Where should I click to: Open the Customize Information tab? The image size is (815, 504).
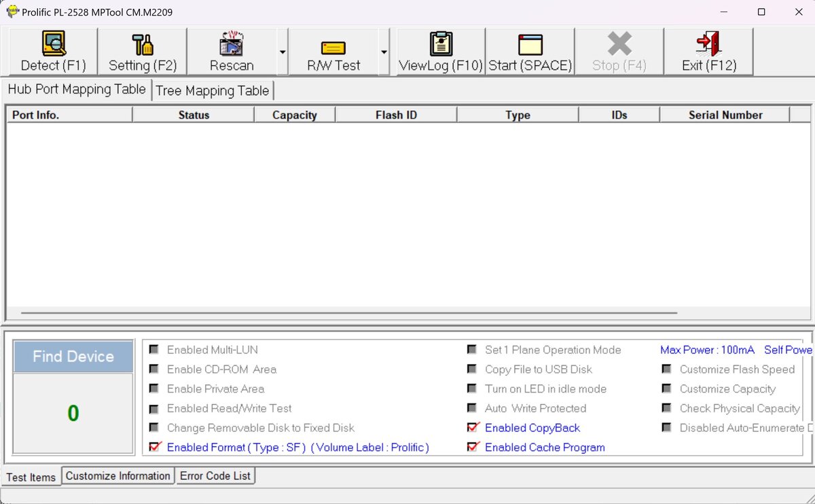coord(118,475)
